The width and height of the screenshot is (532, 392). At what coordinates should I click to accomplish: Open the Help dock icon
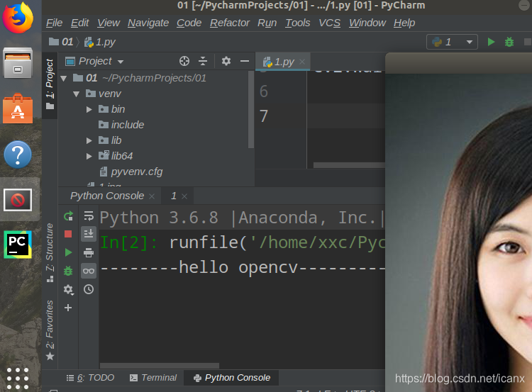click(18, 155)
